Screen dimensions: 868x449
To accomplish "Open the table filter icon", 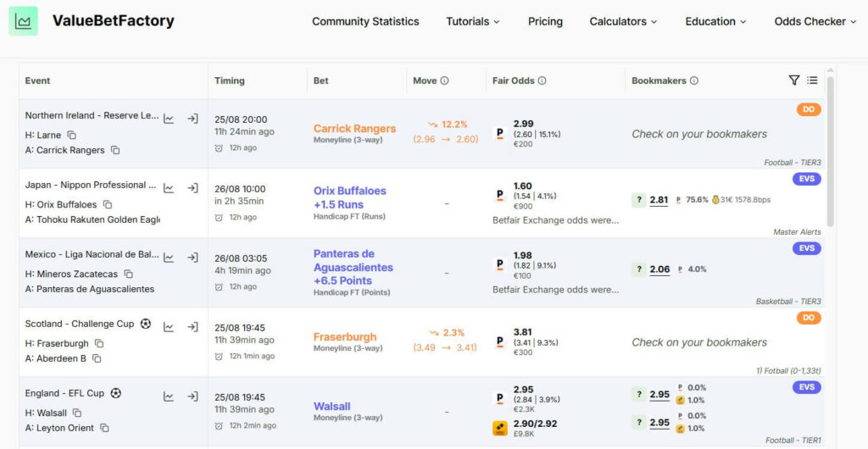I will point(793,80).
